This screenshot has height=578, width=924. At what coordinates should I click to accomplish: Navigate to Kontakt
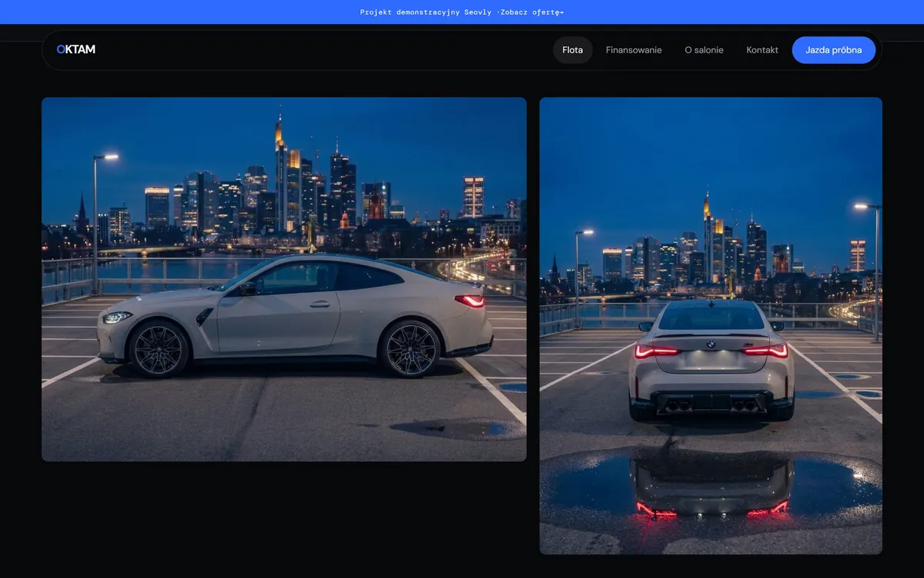coord(762,50)
